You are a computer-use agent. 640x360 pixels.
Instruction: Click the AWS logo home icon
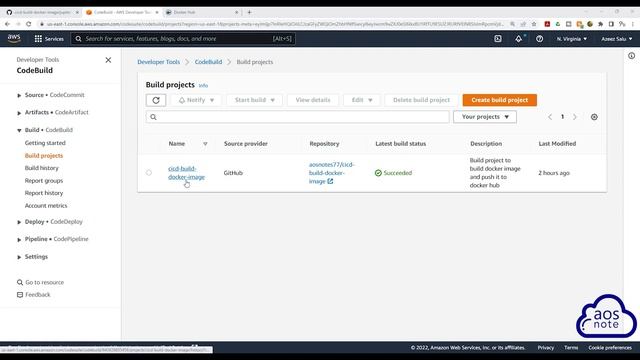click(x=14, y=38)
